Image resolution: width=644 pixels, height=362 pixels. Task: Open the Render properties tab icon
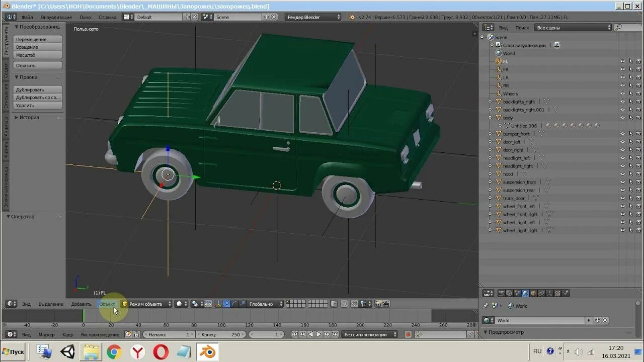501,293
